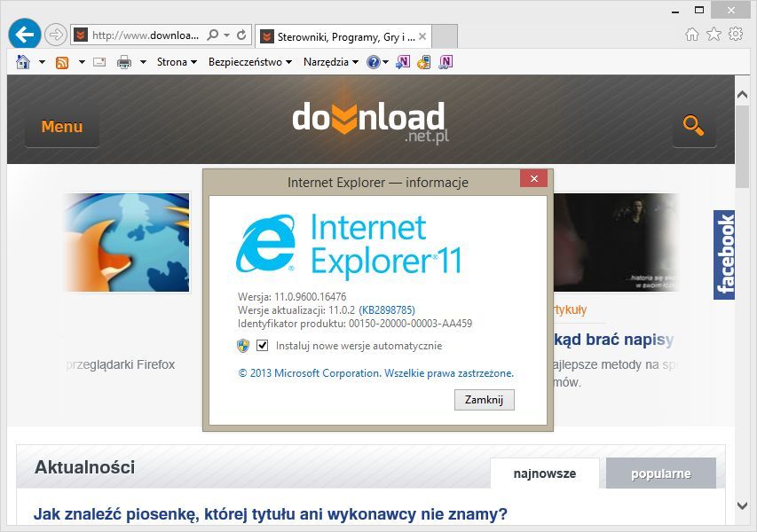Open the KB2898785 update link
Screen dimensions: 757x532
(x=387, y=309)
